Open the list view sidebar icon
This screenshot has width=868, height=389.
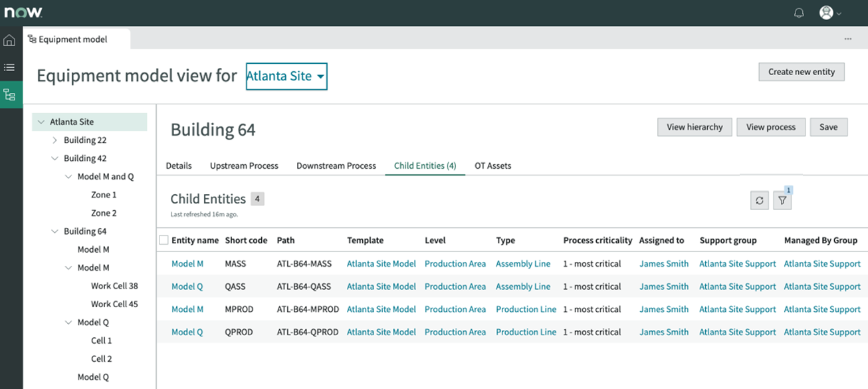9,67
